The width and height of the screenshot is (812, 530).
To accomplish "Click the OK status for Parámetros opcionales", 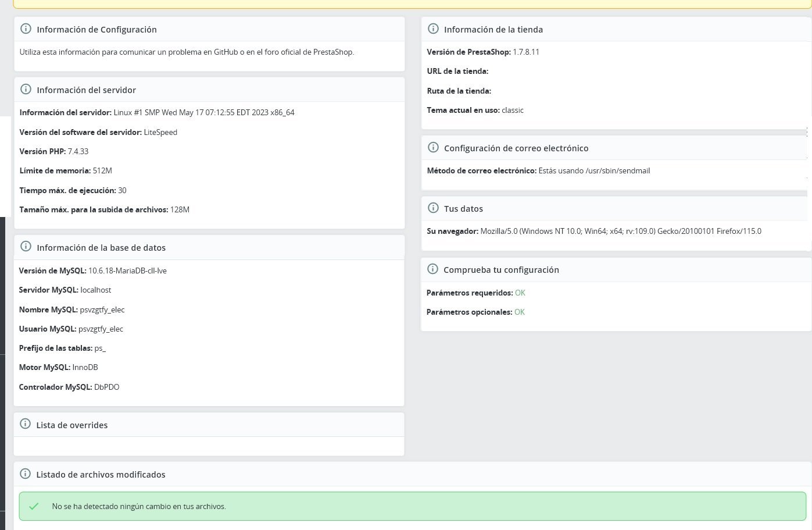I will point(520,312).
